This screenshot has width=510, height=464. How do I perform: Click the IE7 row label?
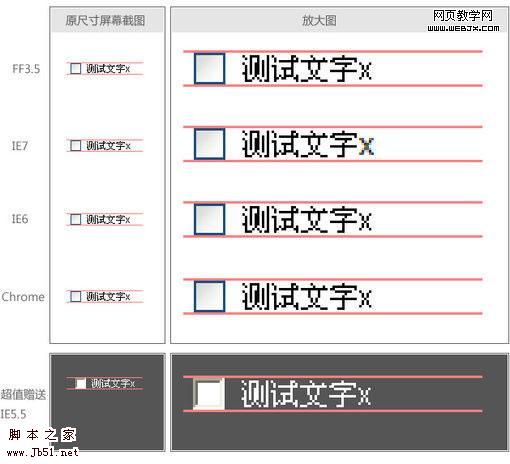point(20,146)
